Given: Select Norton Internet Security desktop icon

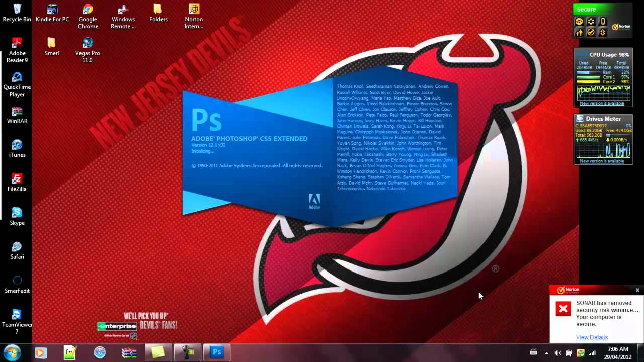Looking at the screenshot, I should [x=194, y=17].
